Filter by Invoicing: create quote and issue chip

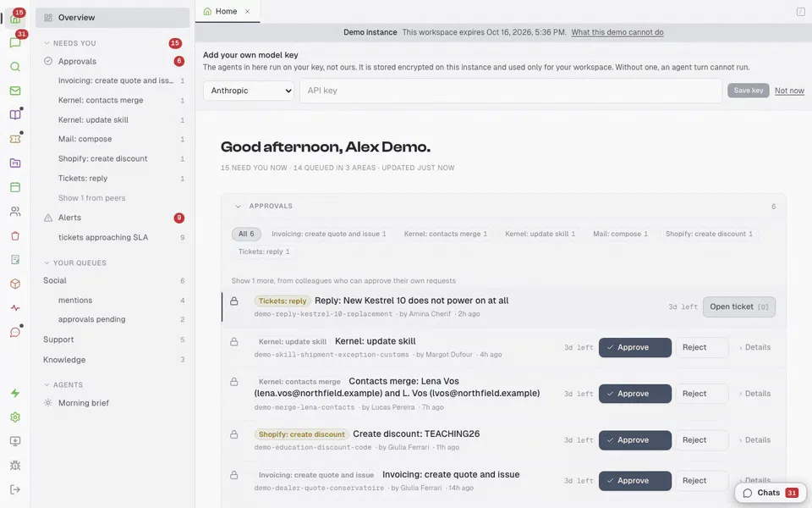click(x=329, y=234)
